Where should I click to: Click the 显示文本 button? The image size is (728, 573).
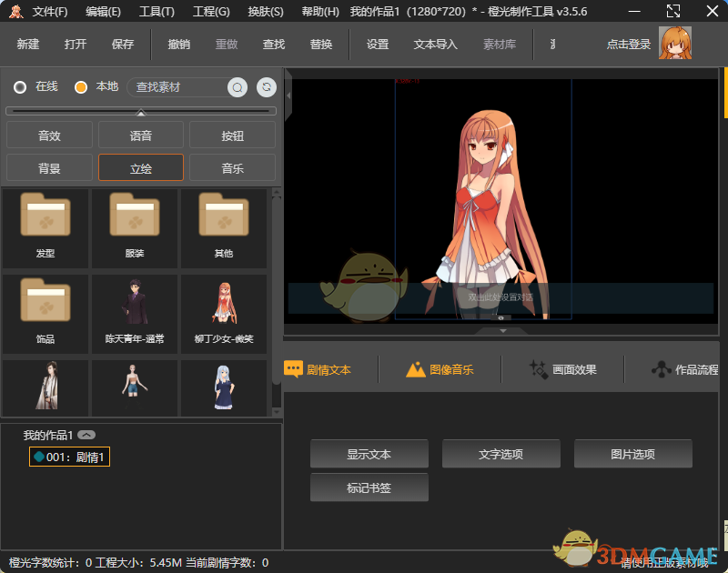coord(369,453)
